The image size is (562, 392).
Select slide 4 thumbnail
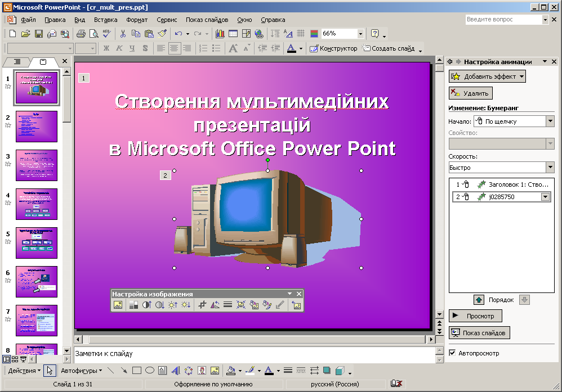(36, 204)
